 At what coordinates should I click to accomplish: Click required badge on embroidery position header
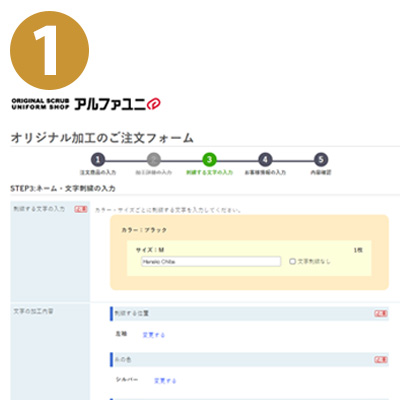(x=381, y=313)
